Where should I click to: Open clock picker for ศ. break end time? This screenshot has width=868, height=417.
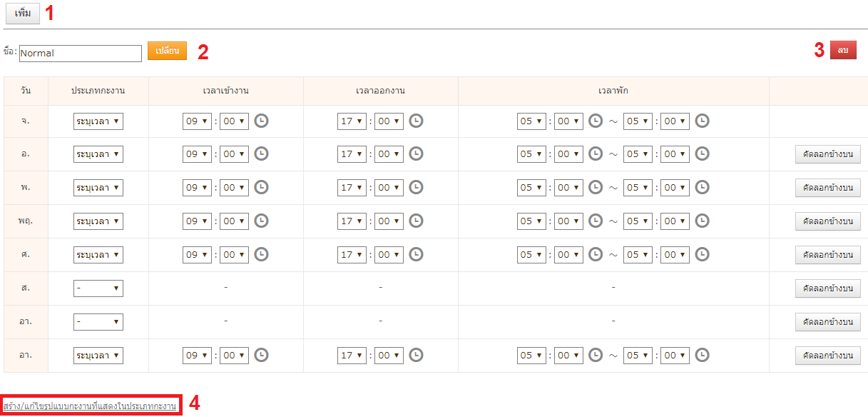click(703, 255)
